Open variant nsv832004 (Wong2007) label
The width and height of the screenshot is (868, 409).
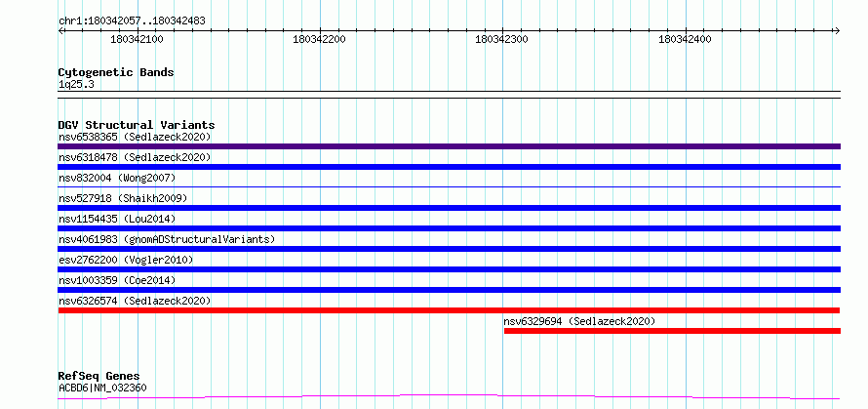pyautogui.click(x=117, y=178)
